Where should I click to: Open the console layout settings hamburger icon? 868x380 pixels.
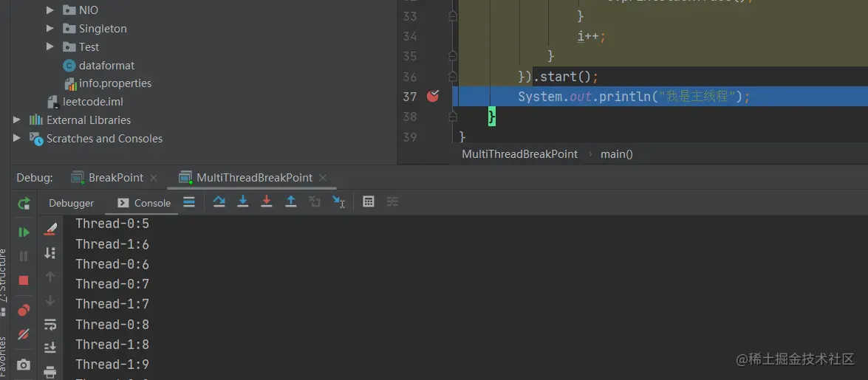(189, 202)
